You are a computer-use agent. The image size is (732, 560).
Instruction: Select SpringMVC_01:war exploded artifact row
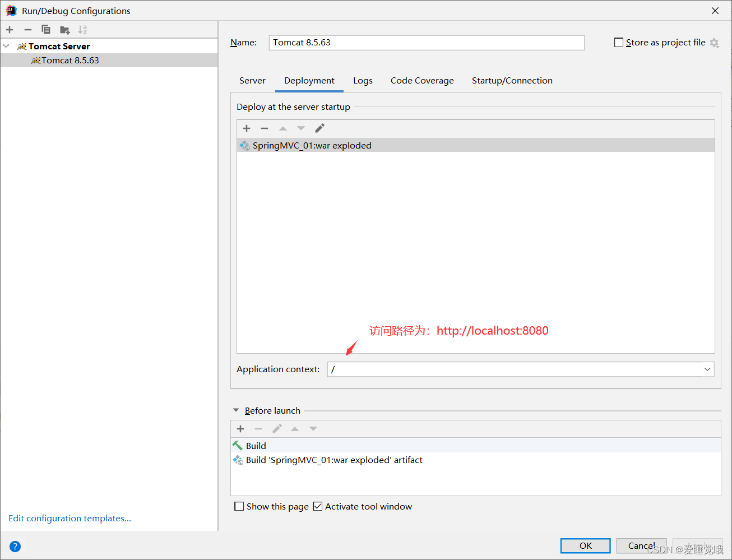pos(476,145)
